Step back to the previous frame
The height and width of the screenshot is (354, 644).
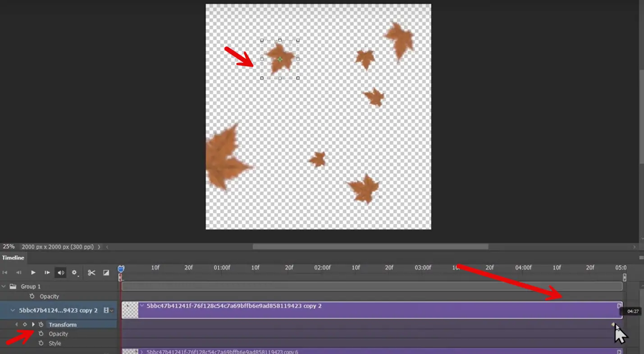click(x=18, y=273)
